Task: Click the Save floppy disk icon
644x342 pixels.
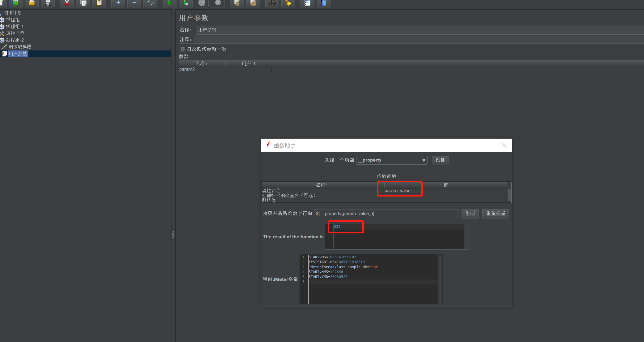Action: (x=48, y=3)
